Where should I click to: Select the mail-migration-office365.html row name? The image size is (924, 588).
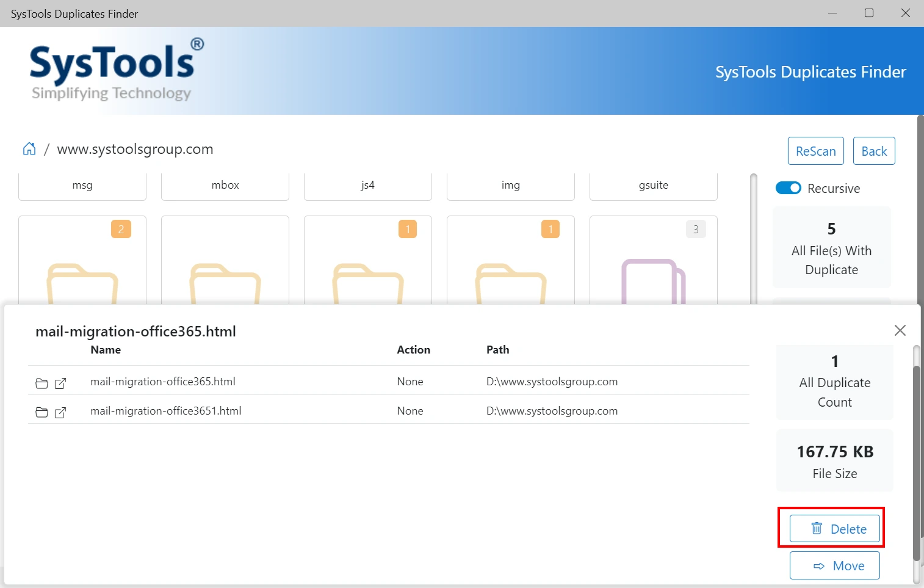(x=163, y=382)
